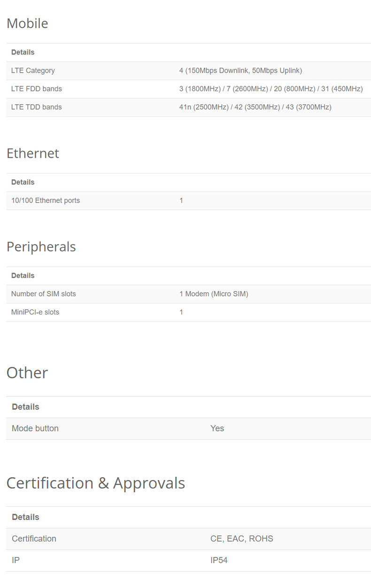Click the Mobile section heading
This screenshot has width=371, height=588.
point(27,23)
